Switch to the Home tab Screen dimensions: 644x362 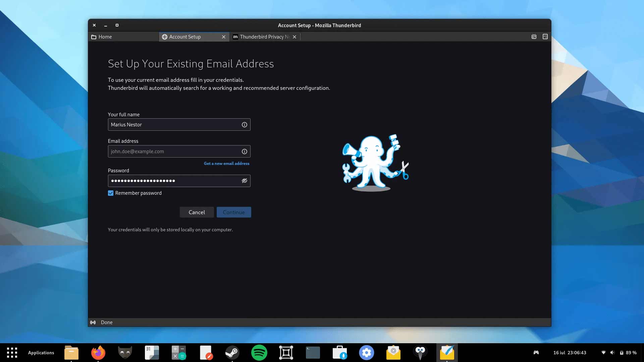123,37
